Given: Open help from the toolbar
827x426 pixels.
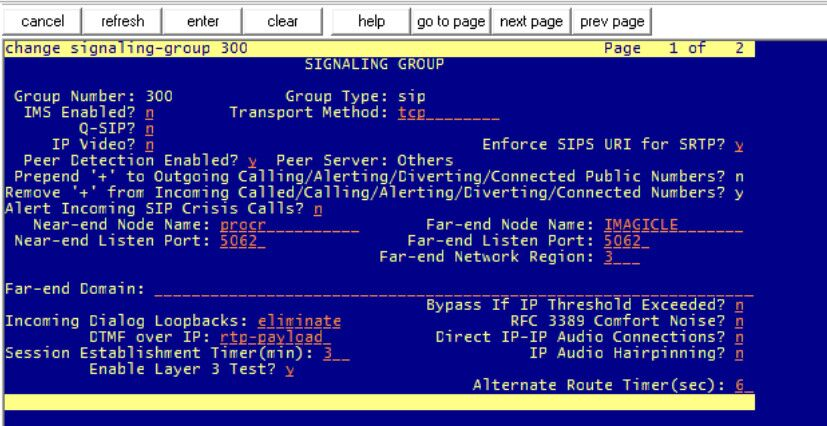Looking at the screenshot, I should tap(371, 20).
